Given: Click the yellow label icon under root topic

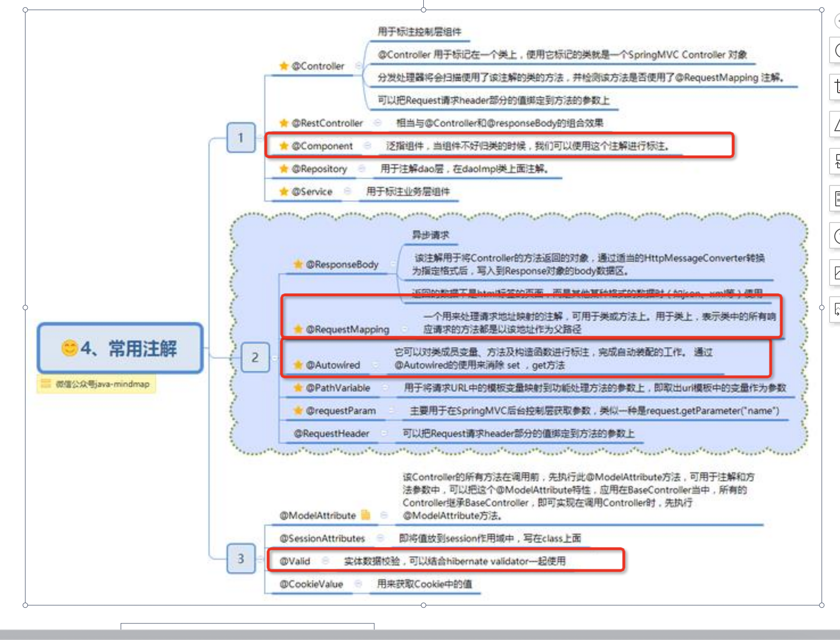Looking at the screenshot, I should pyautogui.click(x=46, y=384).
